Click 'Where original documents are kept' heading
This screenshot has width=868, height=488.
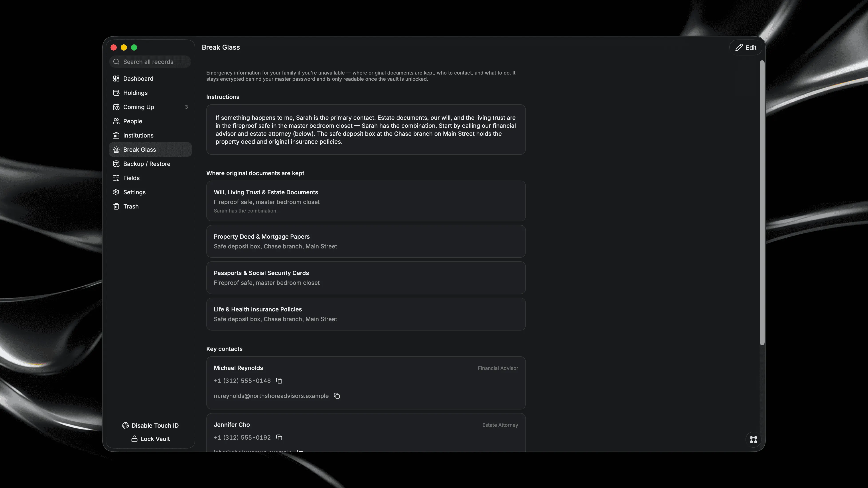coord(255,173)
